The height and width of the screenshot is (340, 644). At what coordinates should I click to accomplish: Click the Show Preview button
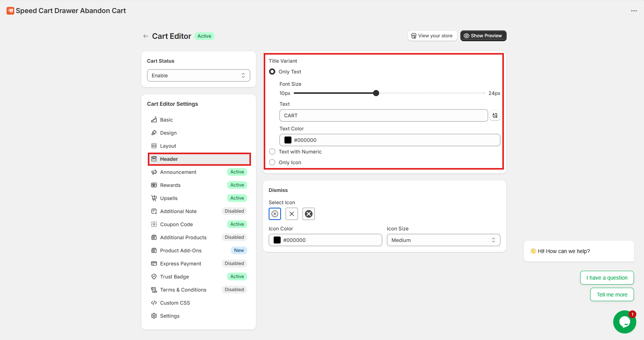(483, 36)
